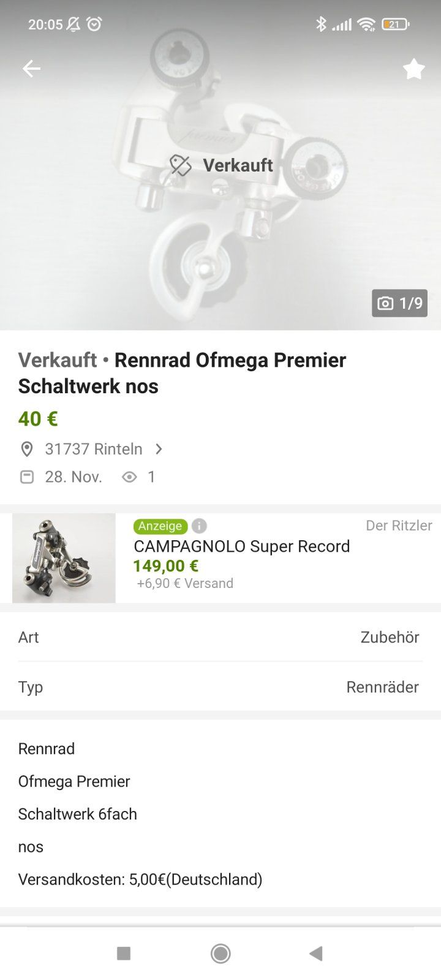The height and width of the screenshot is (980, 441).
Task: Open the Campagnolo derailleur ad thumbnail
Action: [64, 558]
